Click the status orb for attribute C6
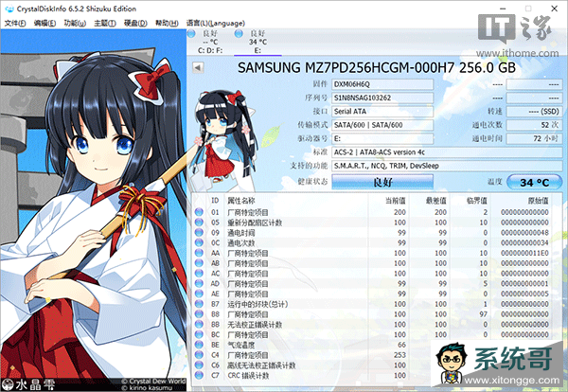Viewport: 568px width, 392px height. [199, 365]
